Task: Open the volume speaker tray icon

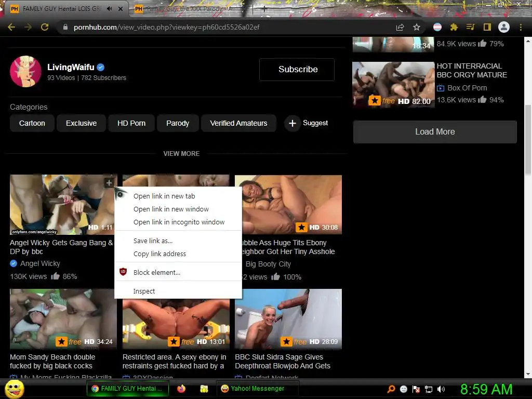Action: (441, 389)
